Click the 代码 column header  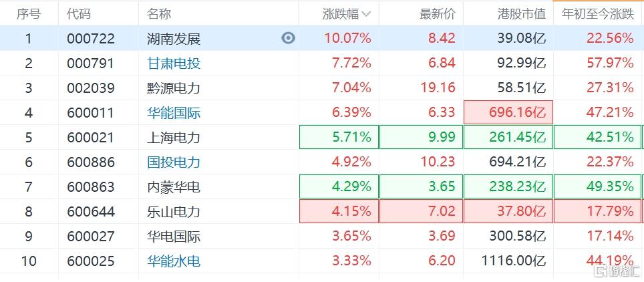(79, 13)
